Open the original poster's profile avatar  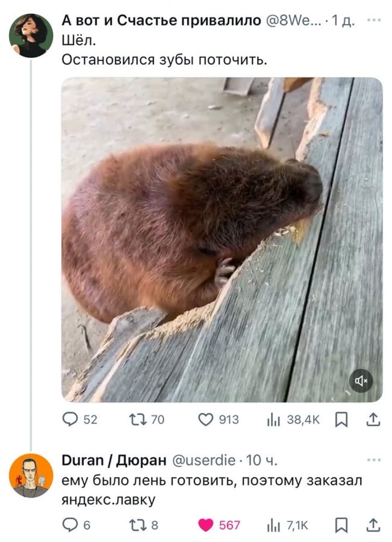point(31,35)
